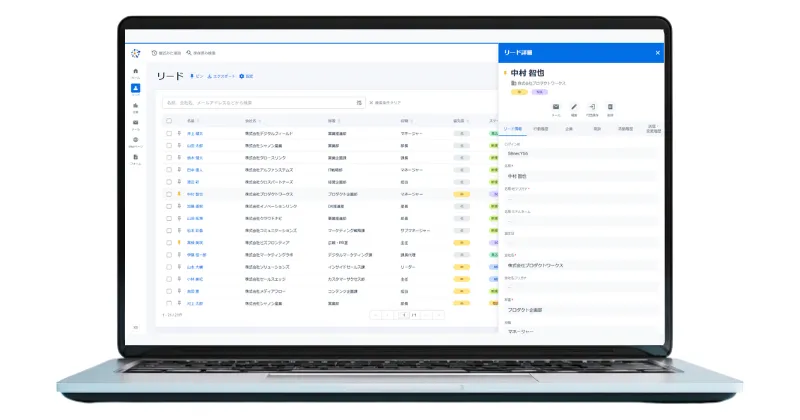The height and width of the screenshot is (420, 800).
Task: Click the filter icon inside the search box
Action: point(359,102)
